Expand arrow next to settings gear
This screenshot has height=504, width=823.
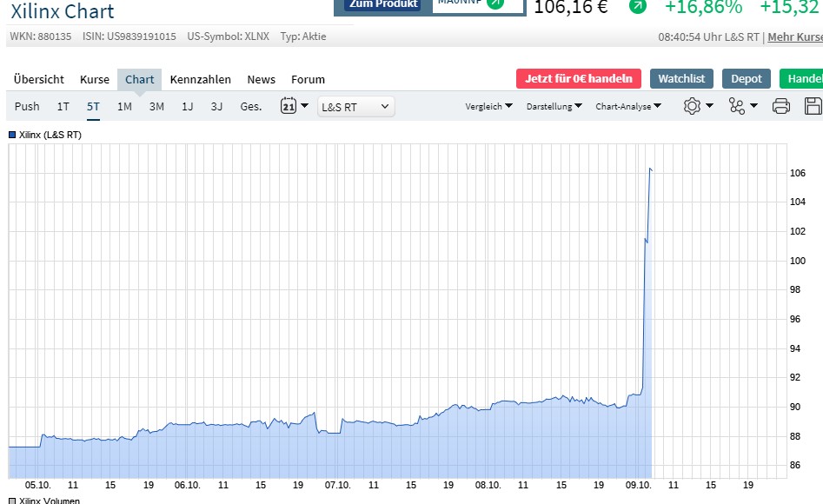[710, 105]
